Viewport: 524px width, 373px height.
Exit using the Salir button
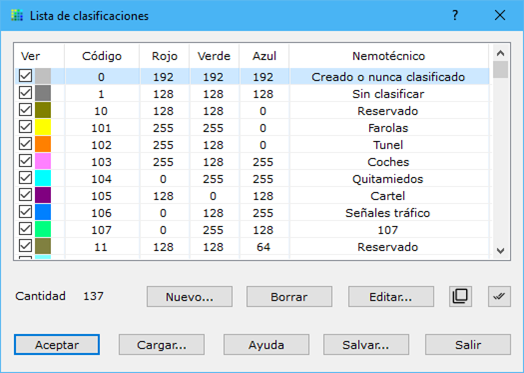pos(468,345)
